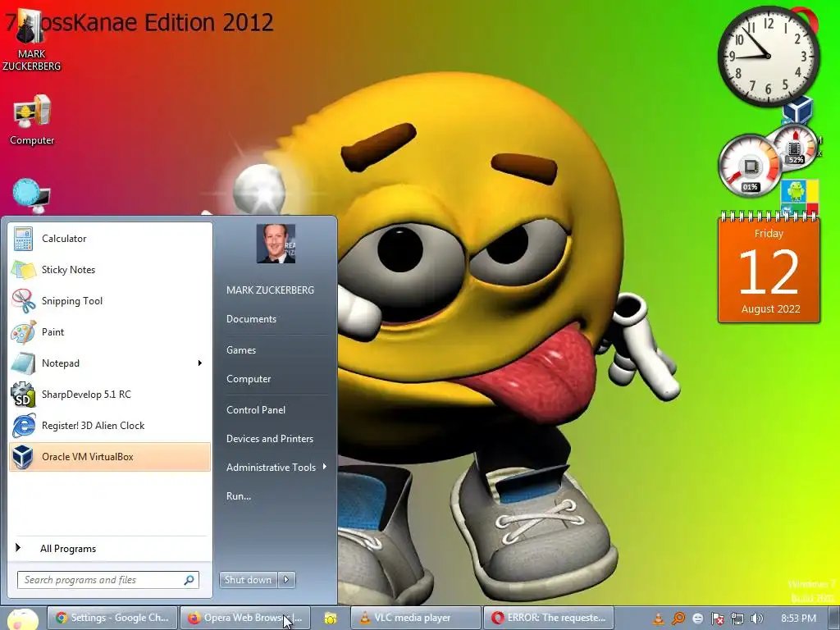Image resolution: width=840 pixels, height=630 pixels.
Task: Click orange magnifier tray icon
Action: click(x=678, y=619)
